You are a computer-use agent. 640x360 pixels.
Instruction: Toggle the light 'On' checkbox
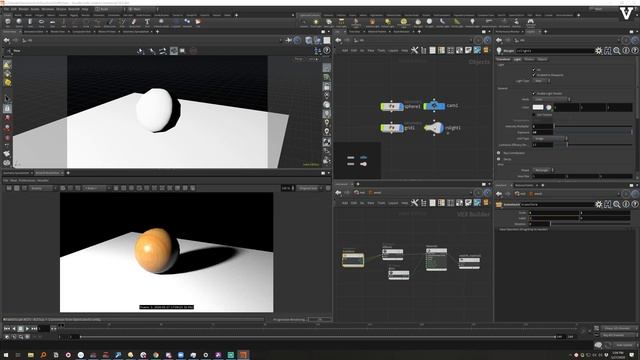pyautogui.click(x=534, y=70)
